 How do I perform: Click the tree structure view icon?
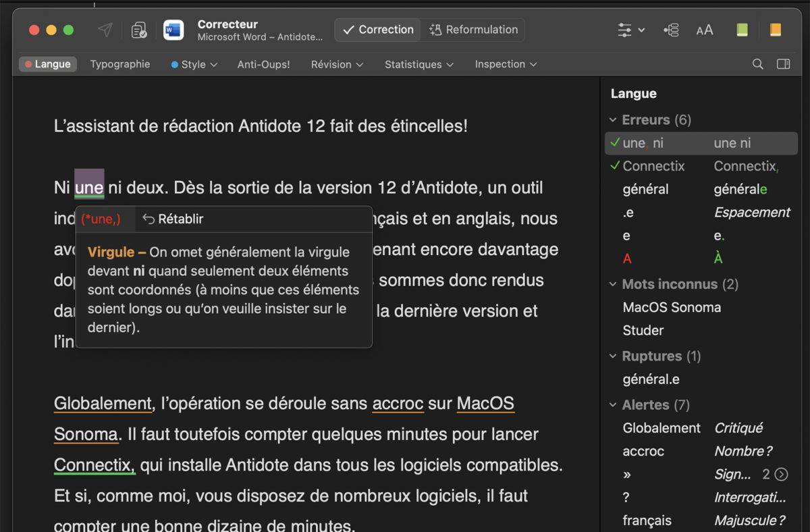tap(671, 30)
